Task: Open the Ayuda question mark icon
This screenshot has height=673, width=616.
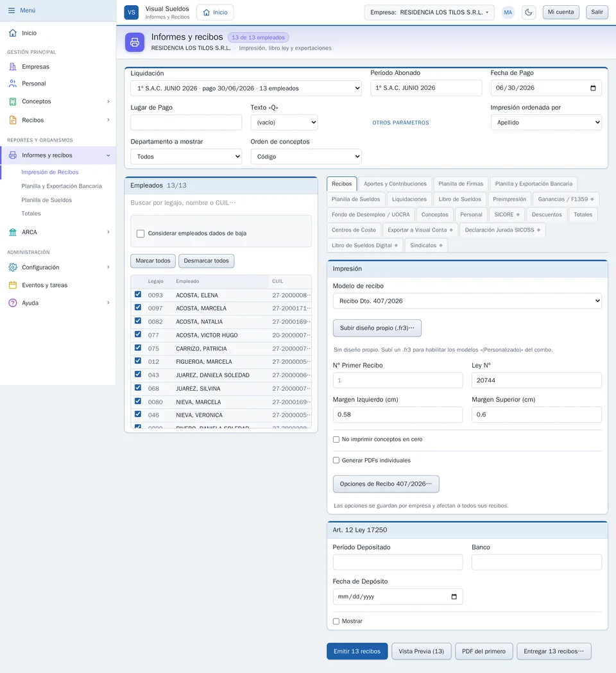Action: click(13, 303)
